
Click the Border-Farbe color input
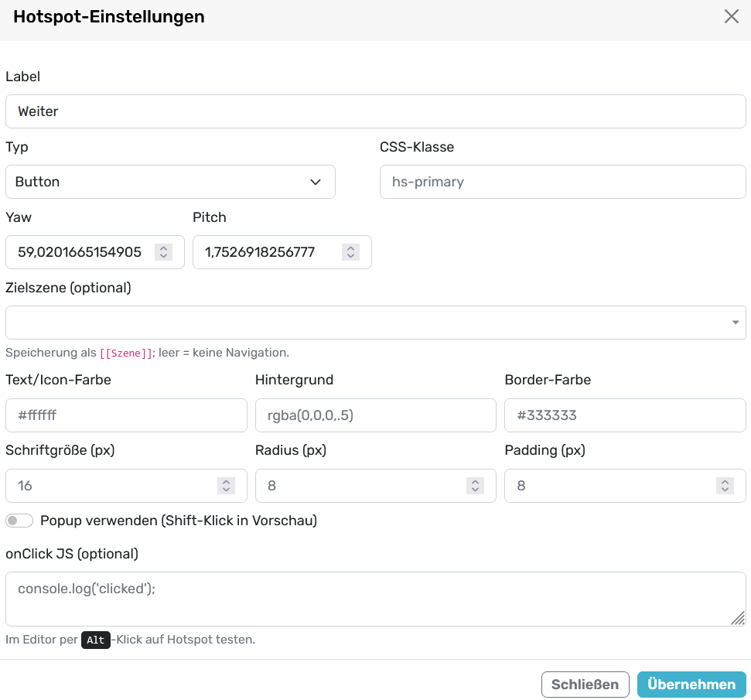624,415
